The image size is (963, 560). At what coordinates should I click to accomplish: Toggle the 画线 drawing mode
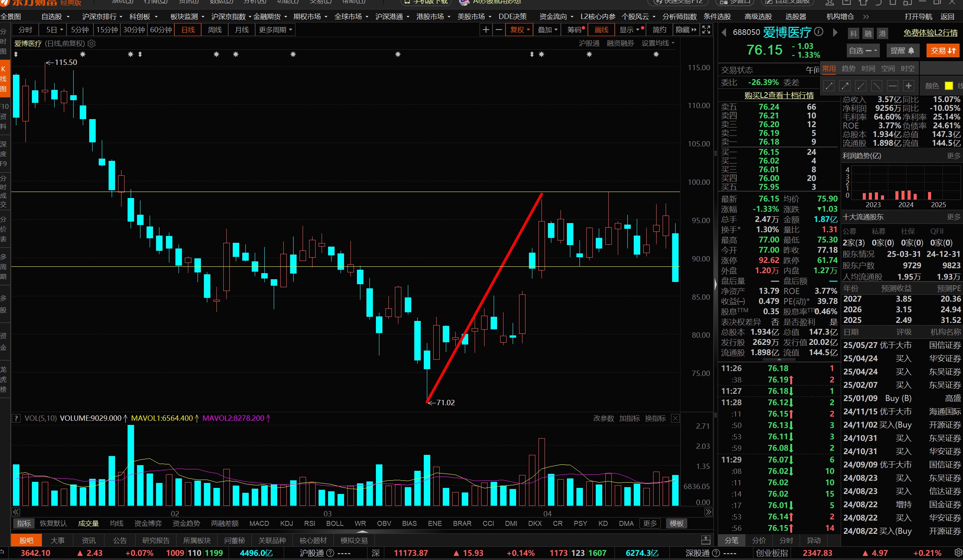601,30
